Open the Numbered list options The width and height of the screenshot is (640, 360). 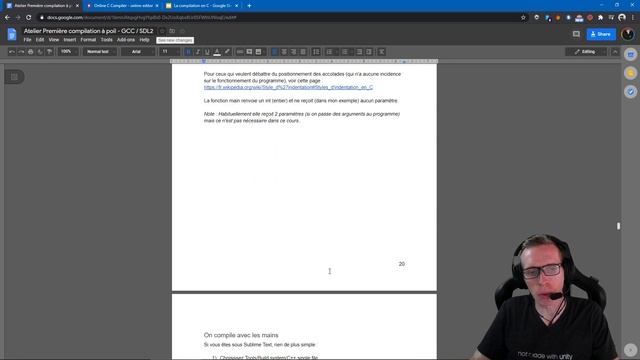click(x=331, y=52)
